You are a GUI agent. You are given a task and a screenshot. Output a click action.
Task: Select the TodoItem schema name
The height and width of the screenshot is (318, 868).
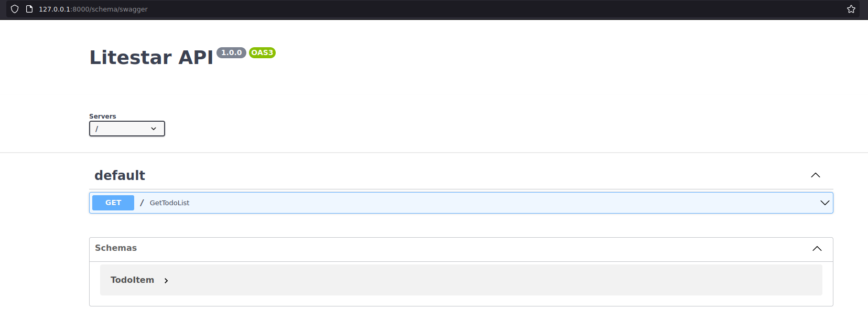coord(132,280)
